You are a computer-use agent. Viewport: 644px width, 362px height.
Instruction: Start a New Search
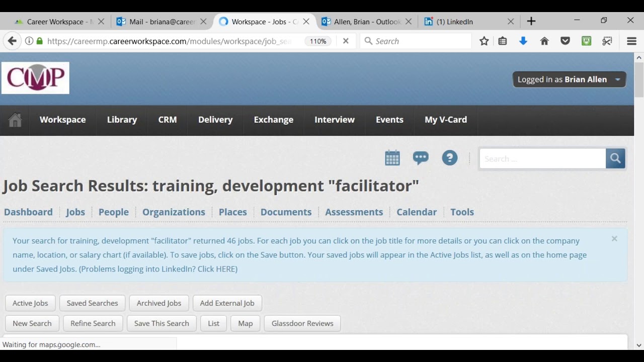point(32,323)
